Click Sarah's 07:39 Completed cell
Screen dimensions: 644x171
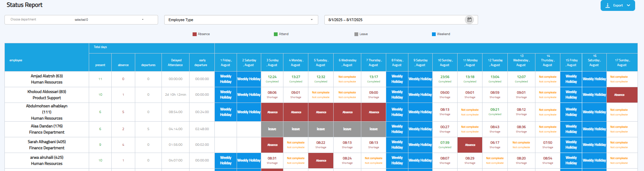point(445,145)
